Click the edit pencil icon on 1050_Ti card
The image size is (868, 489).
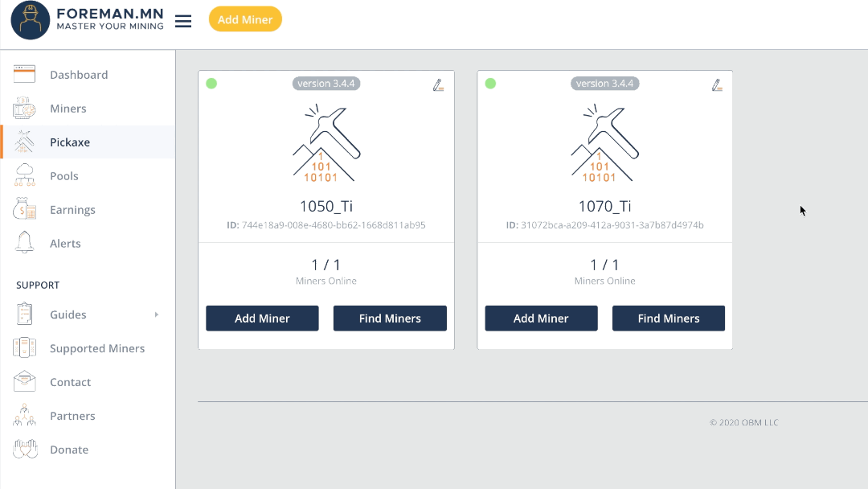(439, 85)
